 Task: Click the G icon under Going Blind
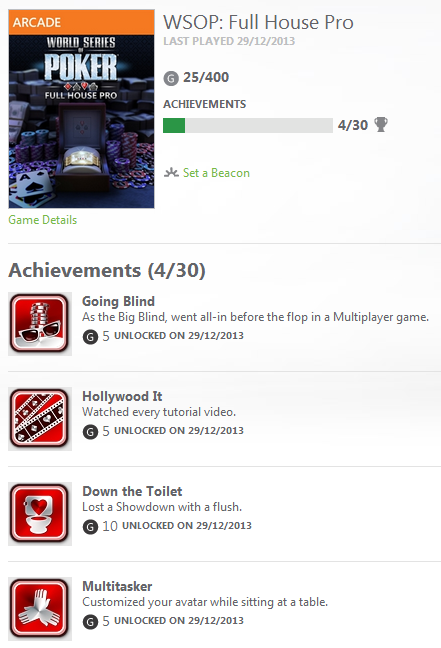coord(90,336)
